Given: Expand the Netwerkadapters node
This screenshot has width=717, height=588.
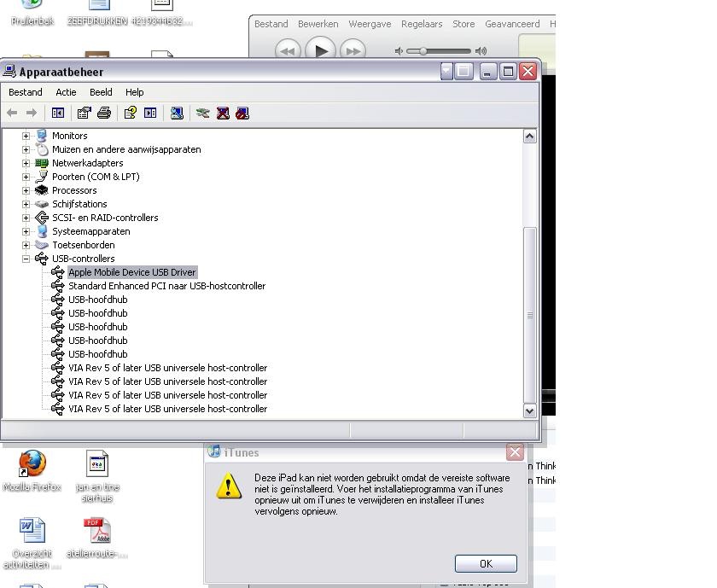Looking at the screenshot, I should [x=26, y=163].
